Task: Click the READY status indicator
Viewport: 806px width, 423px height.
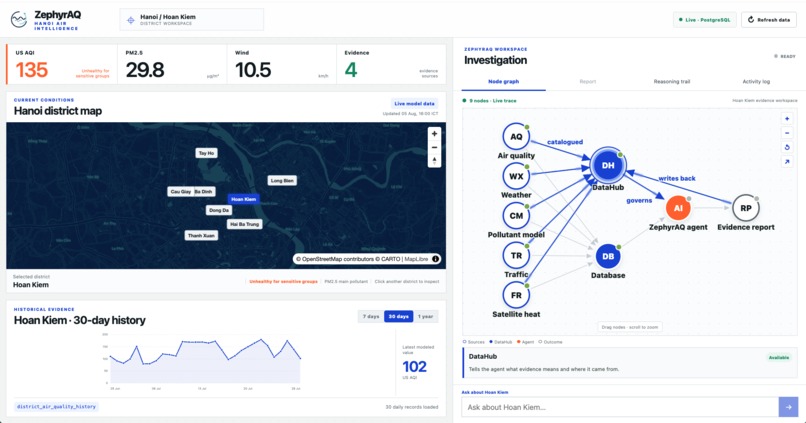Action: (785, 56)
